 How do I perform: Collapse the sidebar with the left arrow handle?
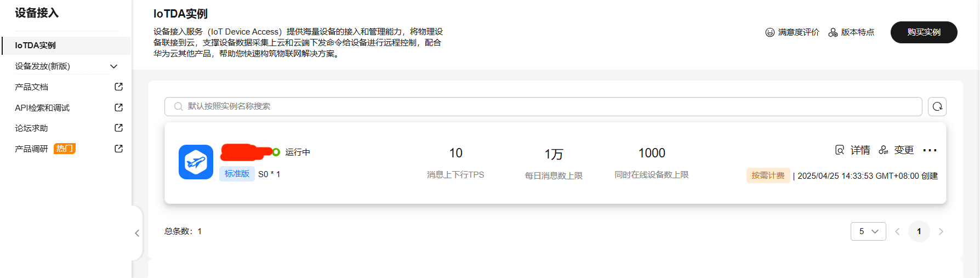137,233
